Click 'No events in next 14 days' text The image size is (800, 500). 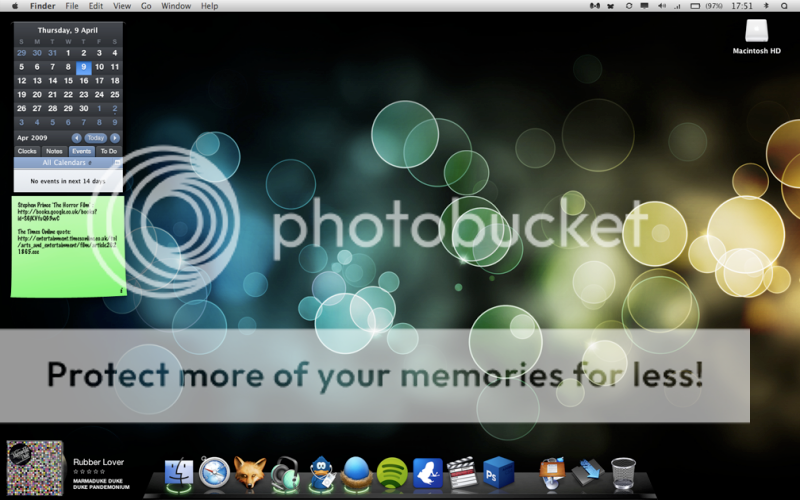point(67,181)
